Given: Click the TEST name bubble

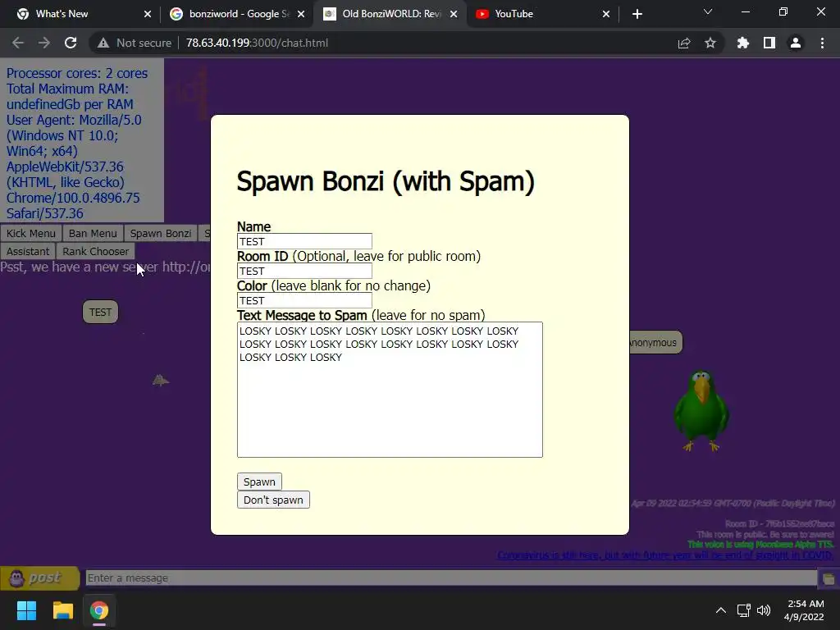Looking at the screenshot, I should (100, 312).
